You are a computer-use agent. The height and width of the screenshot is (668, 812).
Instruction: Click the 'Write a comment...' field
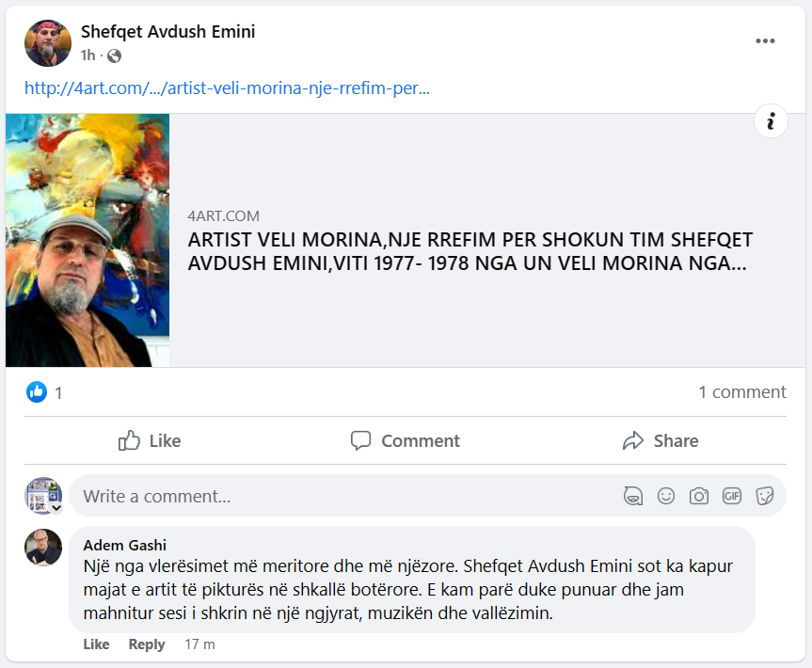[x=342, y=496]
